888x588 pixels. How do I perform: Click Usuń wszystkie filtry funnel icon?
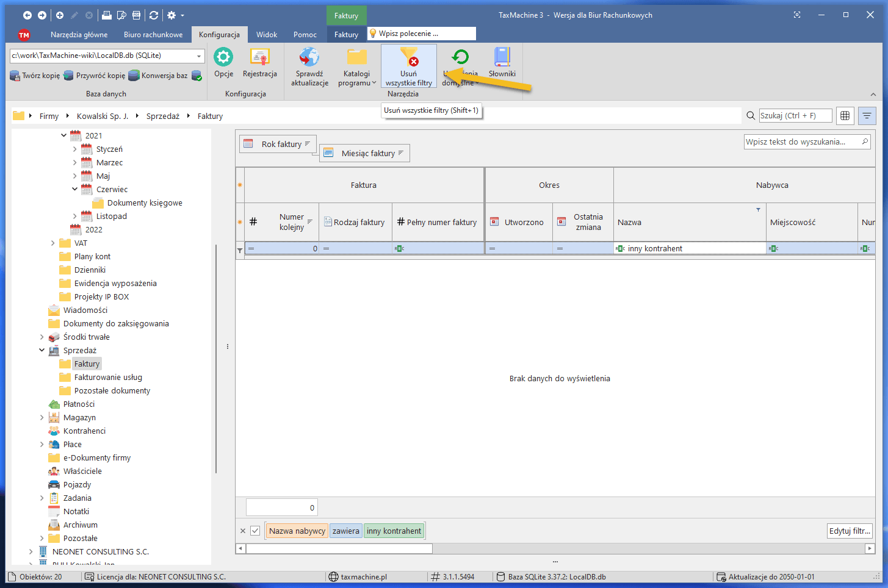click(408, 58)
